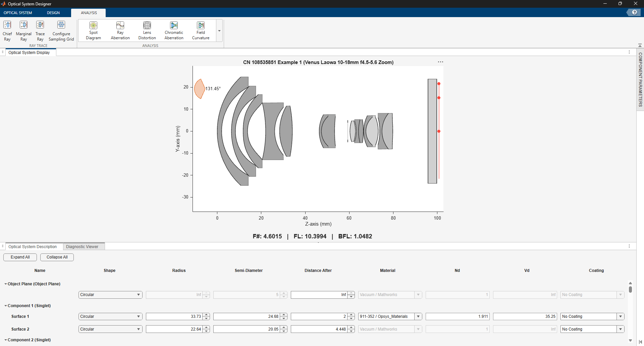Click the Radius column header
Viewport: 644px width, 346px height.
[179, 271]
